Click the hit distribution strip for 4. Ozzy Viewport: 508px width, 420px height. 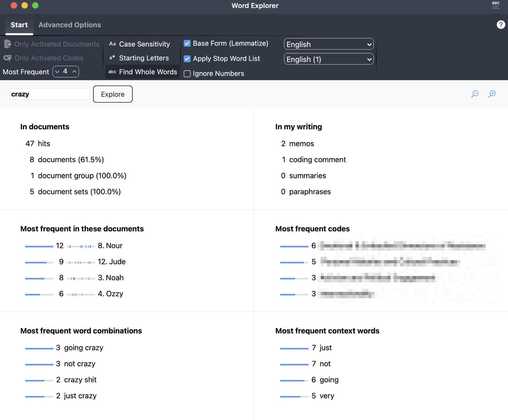point(81,294)
